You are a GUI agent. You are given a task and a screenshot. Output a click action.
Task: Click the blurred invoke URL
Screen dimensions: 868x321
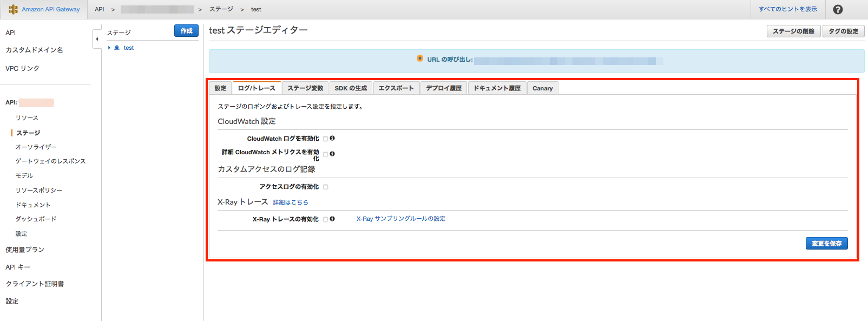[x=568, y=61]
